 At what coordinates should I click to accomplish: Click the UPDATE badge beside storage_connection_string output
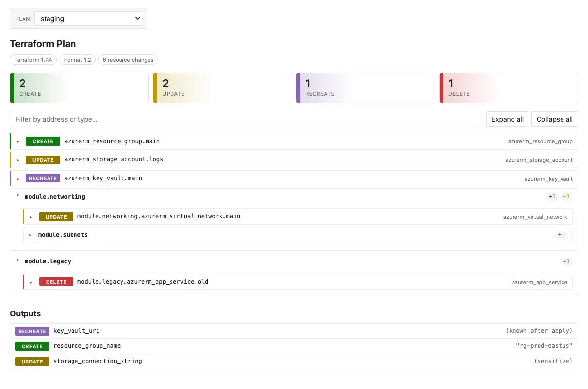[32, 362]
